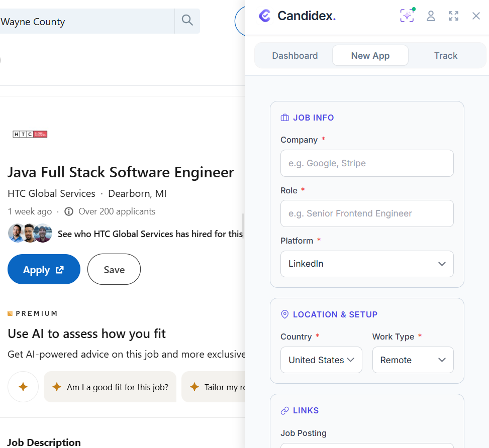Click 'Am I a good fit for this job?'
The height and width of the screenshot is (448, 489).
110,387
